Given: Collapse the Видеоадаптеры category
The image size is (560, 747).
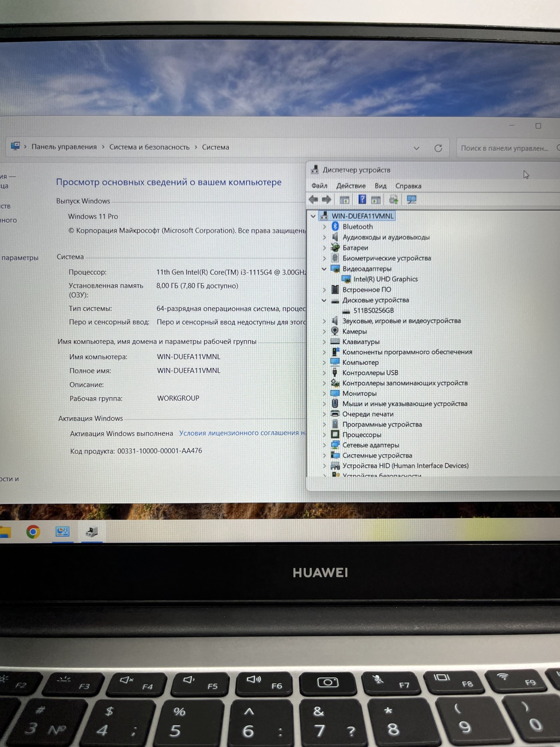Looking at the screenshot, I should point(324,269).
